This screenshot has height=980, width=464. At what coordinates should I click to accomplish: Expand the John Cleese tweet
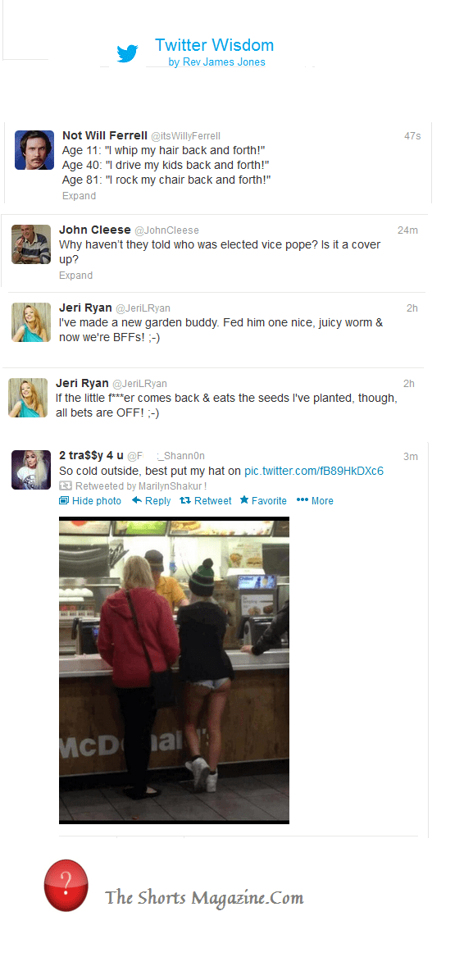(x=75, y=275)
